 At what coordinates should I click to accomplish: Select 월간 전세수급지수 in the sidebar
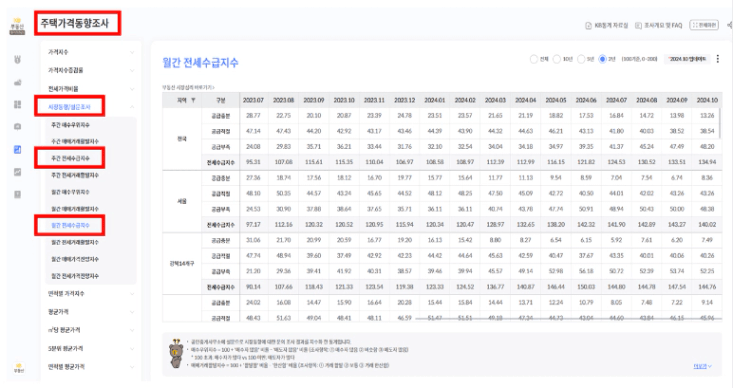point(70,225)
